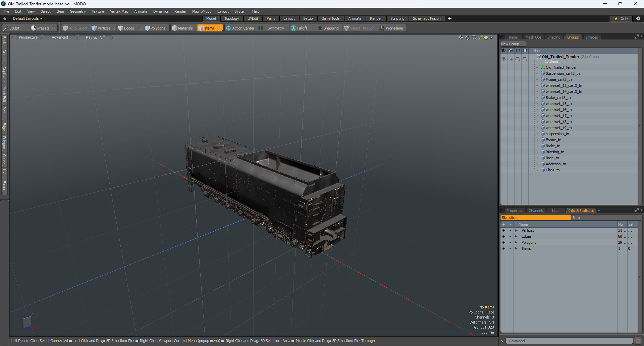Toggle render camera for Old_Trailed_Tender group
Image resolution: width=644 pixels, height=346 pixels.
tap(511, 59)
